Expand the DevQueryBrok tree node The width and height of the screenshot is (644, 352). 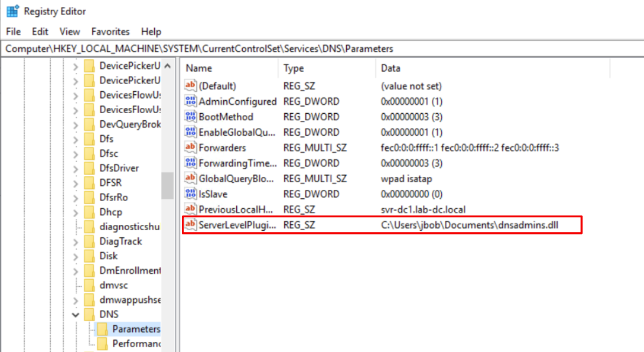[x=76, y=125]
